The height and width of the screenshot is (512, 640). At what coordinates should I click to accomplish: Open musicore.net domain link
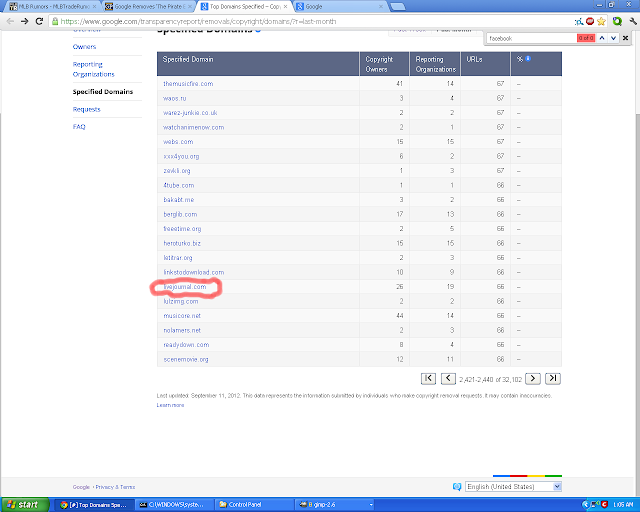[182, 316]
